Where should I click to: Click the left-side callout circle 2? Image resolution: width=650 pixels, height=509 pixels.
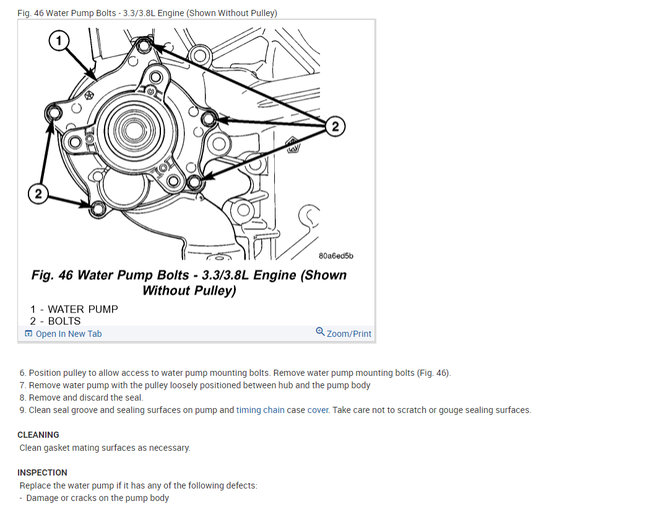pos(39,194)
